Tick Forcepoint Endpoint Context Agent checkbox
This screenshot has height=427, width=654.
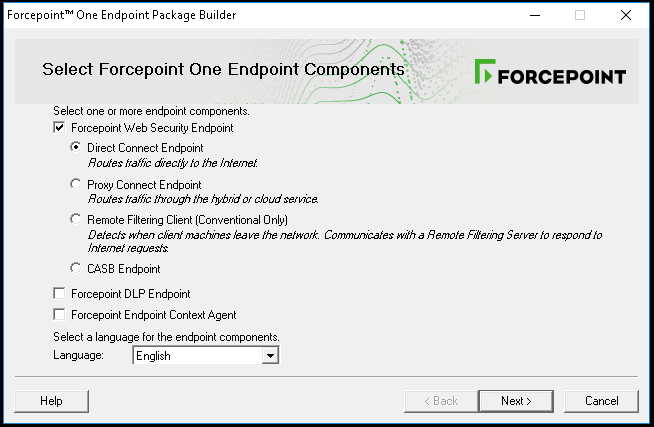59,314
